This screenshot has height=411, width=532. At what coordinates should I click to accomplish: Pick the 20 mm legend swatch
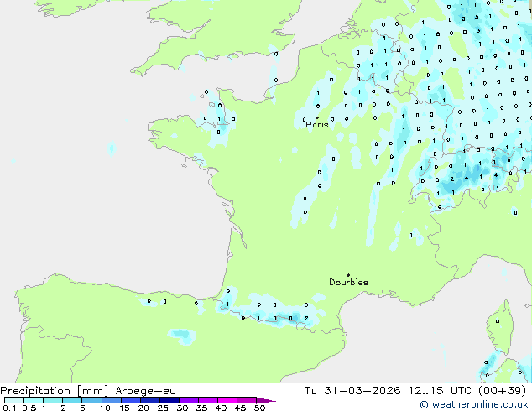tap(150, 400)
